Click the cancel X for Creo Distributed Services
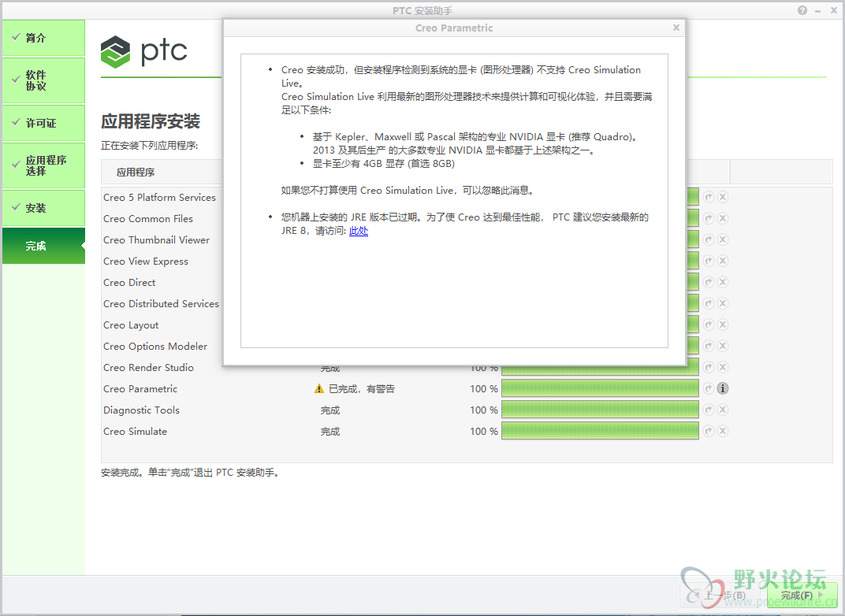 click(x=723, y=303)
